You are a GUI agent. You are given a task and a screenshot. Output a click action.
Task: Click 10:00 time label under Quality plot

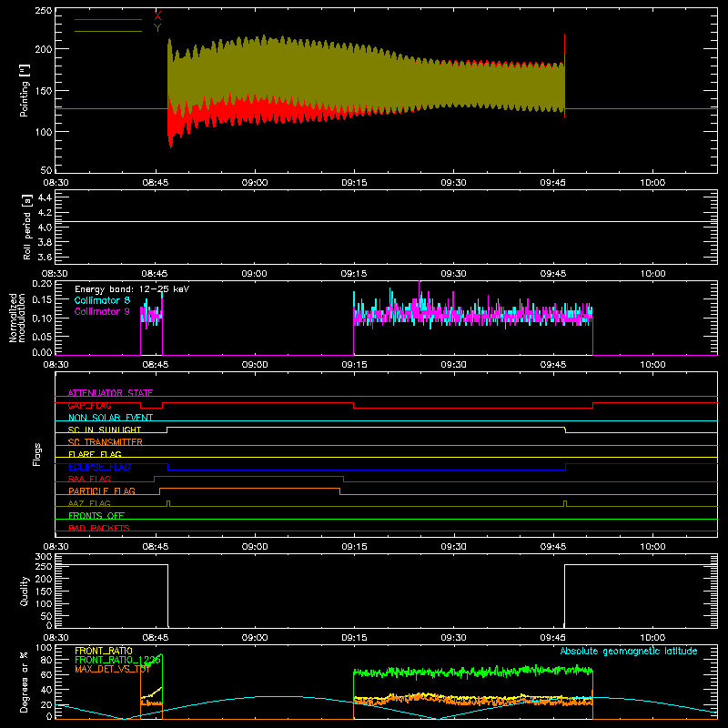652,638
